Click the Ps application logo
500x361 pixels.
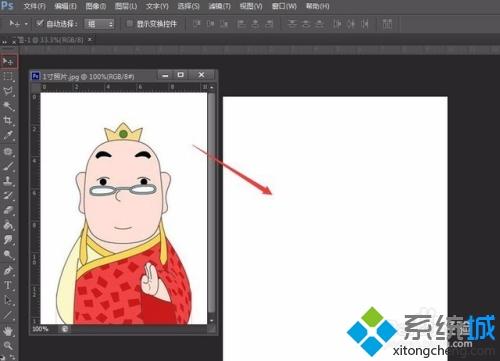coord(7,5)
